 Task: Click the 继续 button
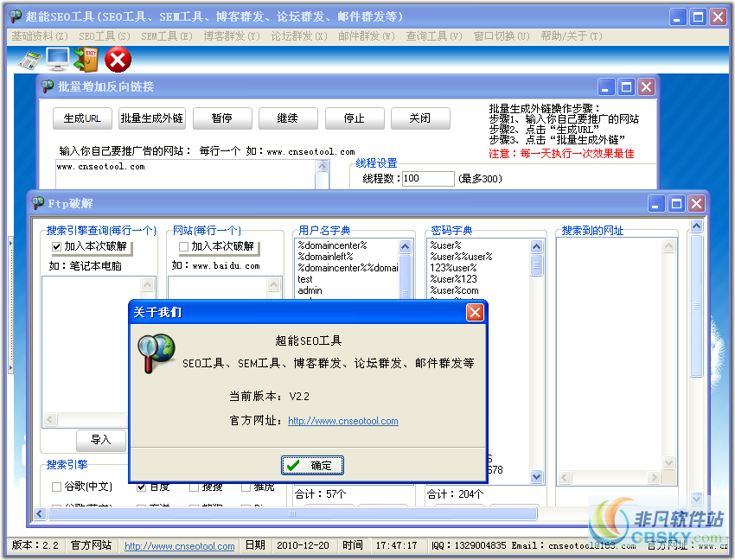click(x=288, y=118)
